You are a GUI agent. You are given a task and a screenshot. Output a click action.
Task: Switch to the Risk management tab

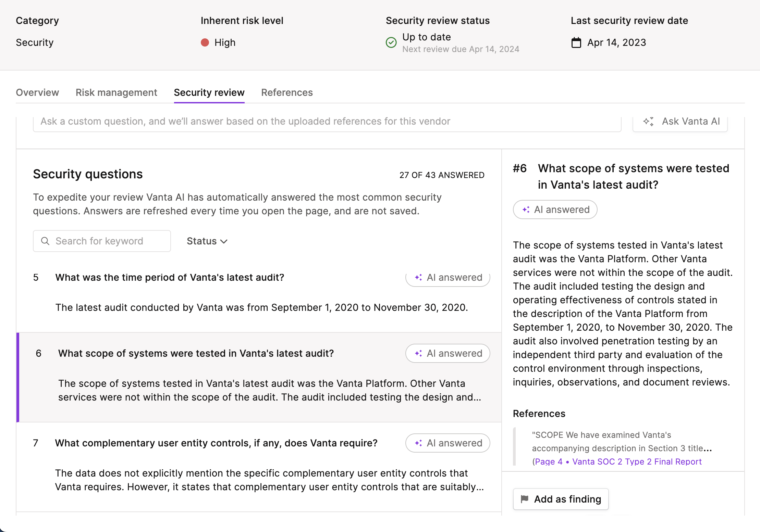[x=116, y=92]
